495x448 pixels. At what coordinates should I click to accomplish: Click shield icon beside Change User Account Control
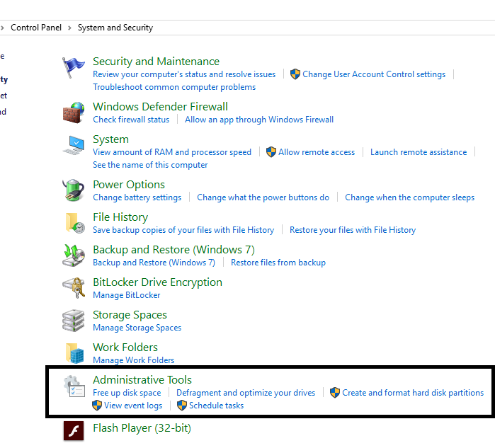coord(295,74)
